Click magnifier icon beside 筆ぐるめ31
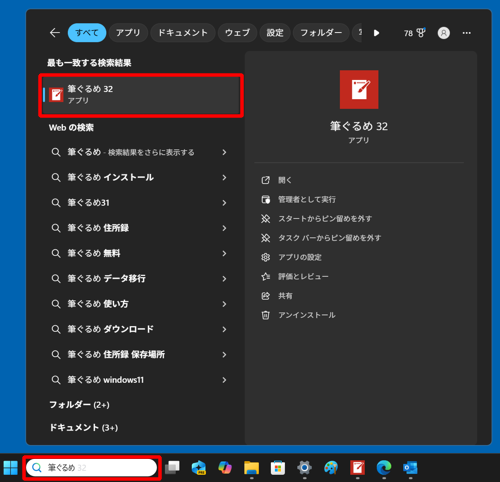Viewport: 500px width, 482px height. [56, 203]
